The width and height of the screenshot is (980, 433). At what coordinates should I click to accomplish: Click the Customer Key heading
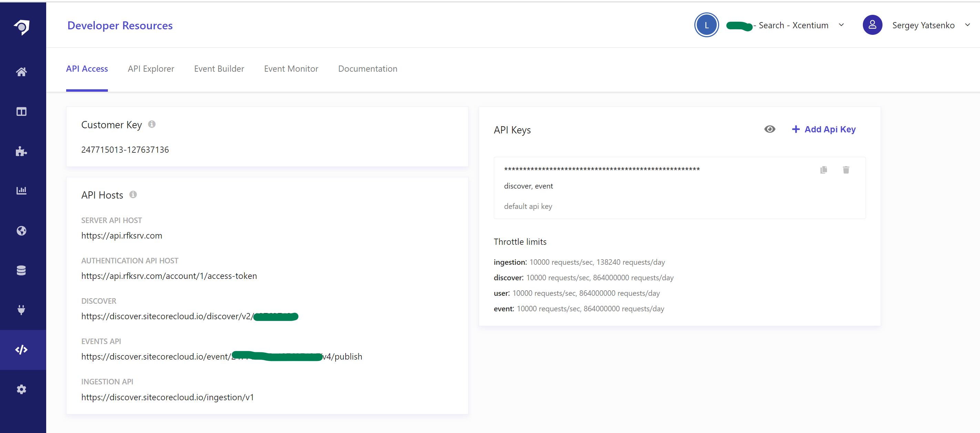click(111, 125)
